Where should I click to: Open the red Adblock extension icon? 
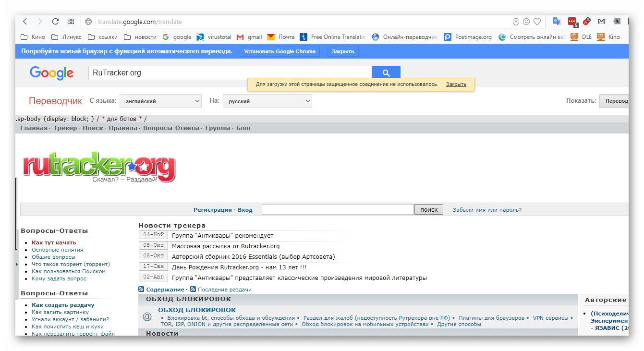point(586,22)
